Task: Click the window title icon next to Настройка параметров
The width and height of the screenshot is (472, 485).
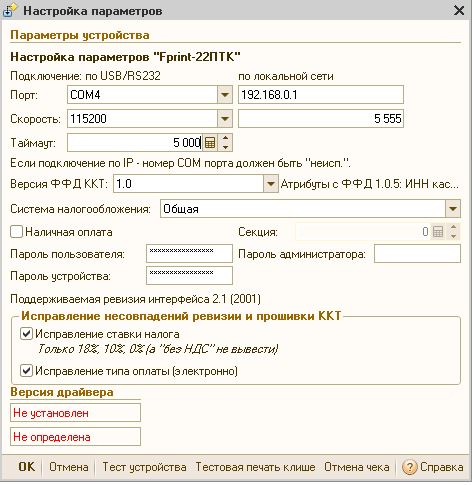Action: [x=9, y=10]
